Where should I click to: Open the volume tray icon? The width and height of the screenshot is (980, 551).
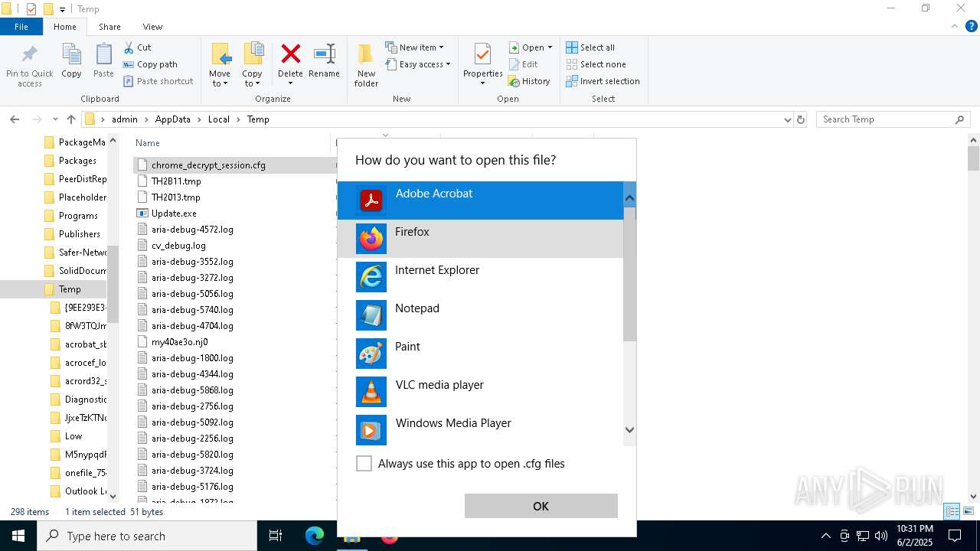[881, 536]
